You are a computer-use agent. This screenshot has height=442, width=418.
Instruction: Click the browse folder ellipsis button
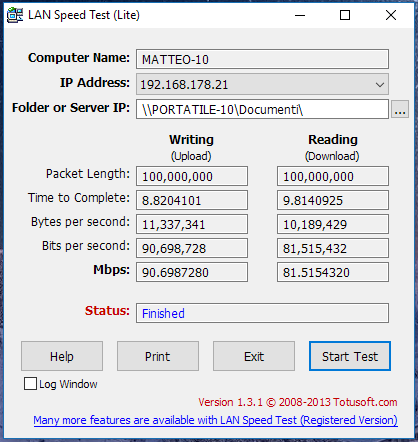tap(400, 109)
